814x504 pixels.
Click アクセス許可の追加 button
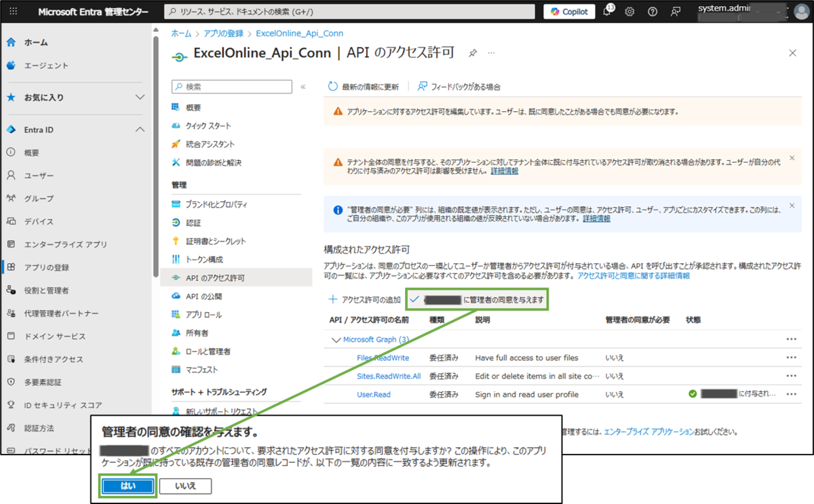tap(364, 300)
